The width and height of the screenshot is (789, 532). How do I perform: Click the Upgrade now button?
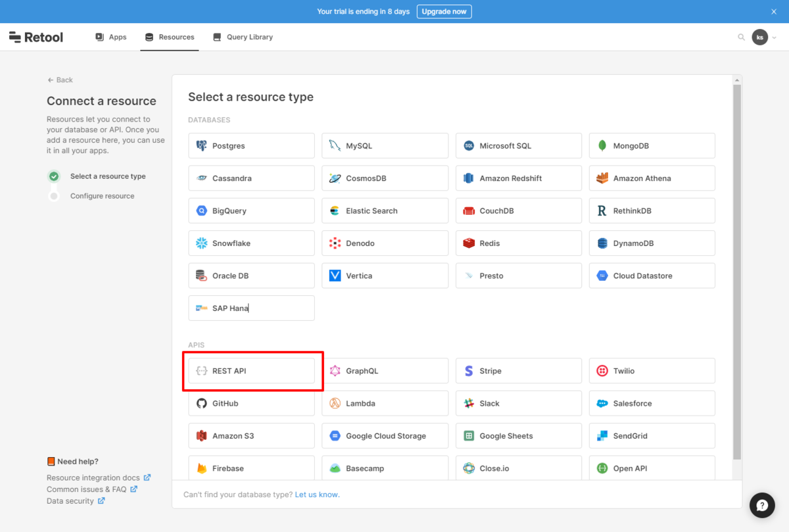(444, 12)
